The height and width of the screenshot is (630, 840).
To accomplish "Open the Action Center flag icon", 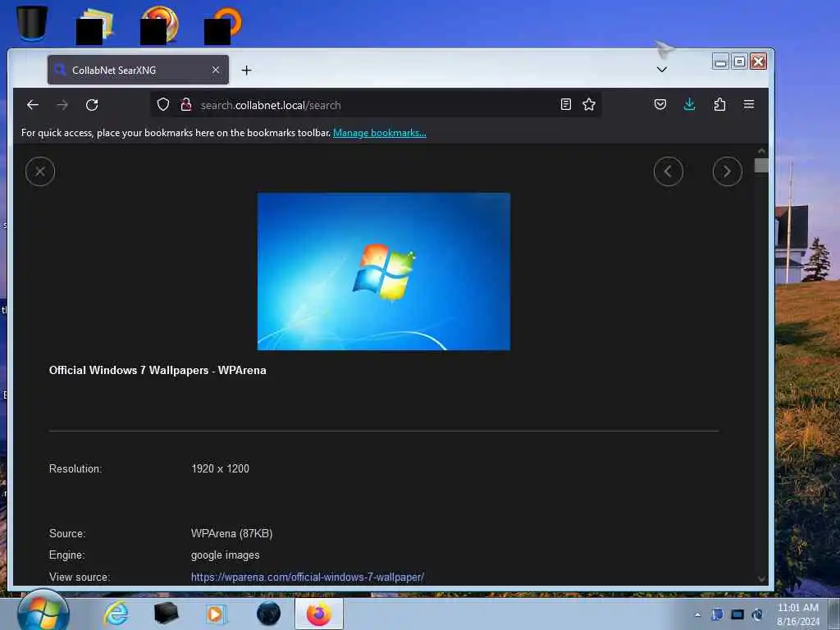I will pos(717,614).
